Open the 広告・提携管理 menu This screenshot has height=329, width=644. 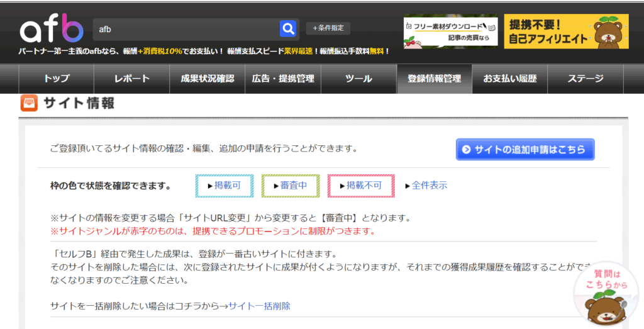tap(283, 79)
